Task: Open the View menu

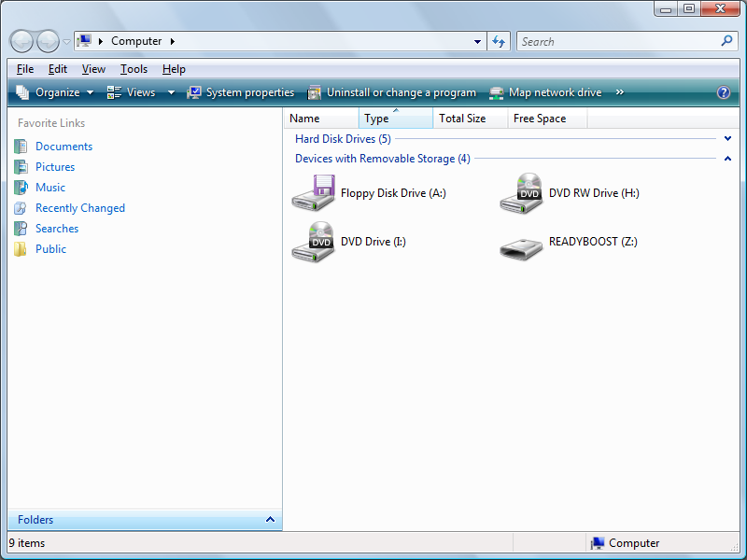Action: click(92, 68)
